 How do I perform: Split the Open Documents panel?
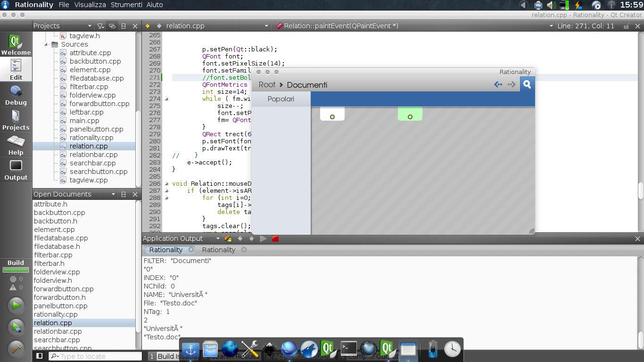(x=124, y=194)
